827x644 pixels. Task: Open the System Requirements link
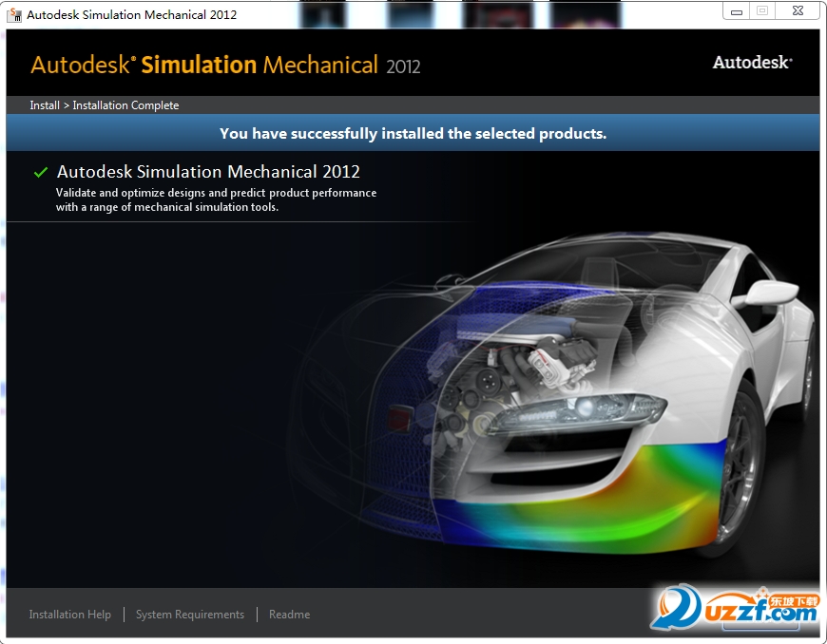(x=190, y=615)
